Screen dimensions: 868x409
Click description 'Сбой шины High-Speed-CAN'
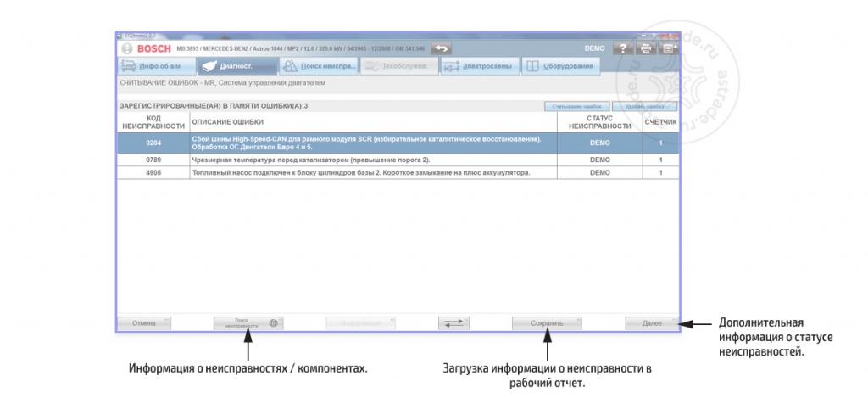click(x=366, y=143)
